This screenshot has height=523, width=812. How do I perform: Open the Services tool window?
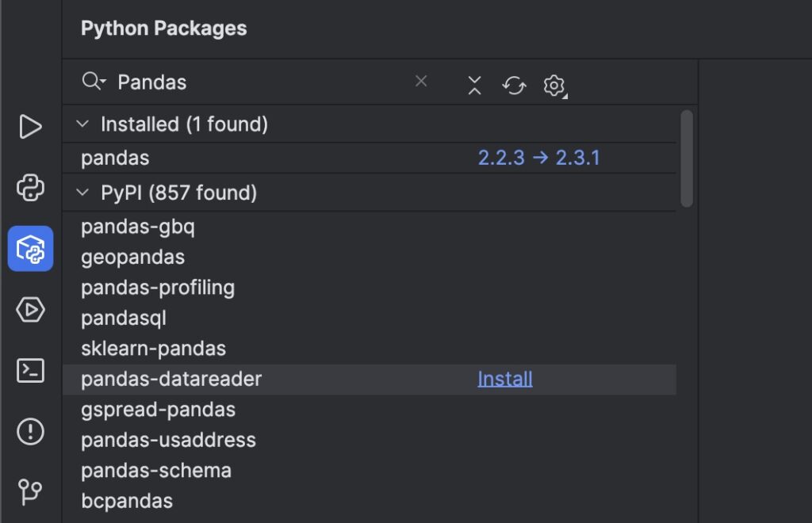coord(30,309)
